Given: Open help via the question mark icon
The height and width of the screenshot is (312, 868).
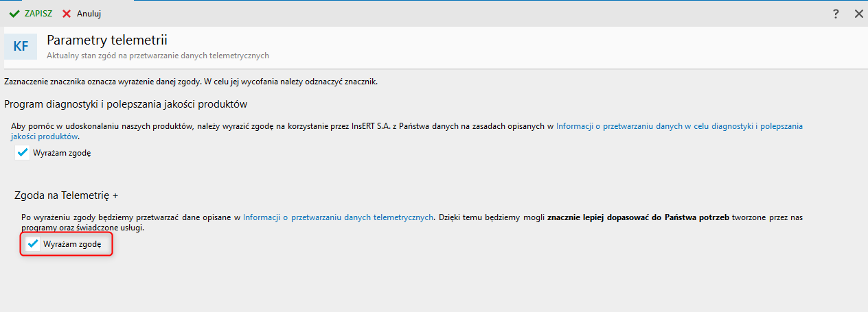Looking at the screenshot, I should 836,14.
